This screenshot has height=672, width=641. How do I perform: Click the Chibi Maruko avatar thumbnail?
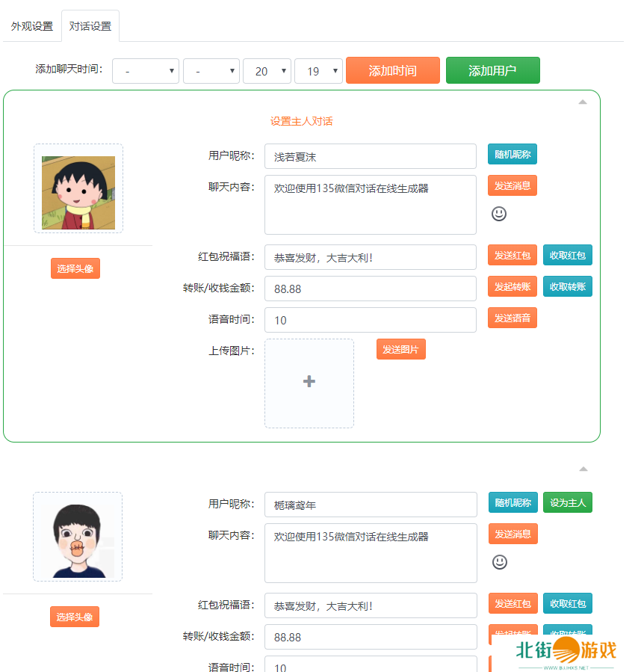click(x=78, y=189)
